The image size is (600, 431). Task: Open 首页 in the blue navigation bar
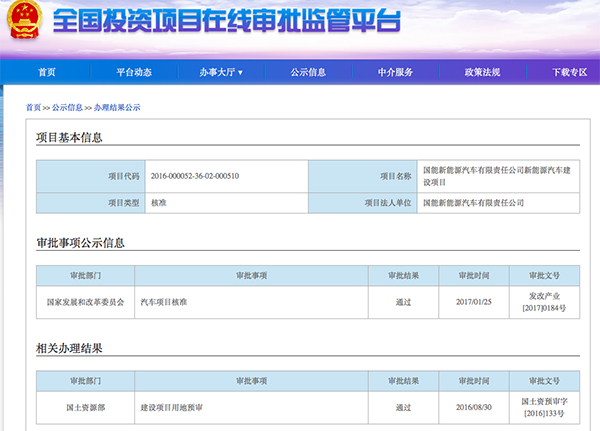(47, 72)
